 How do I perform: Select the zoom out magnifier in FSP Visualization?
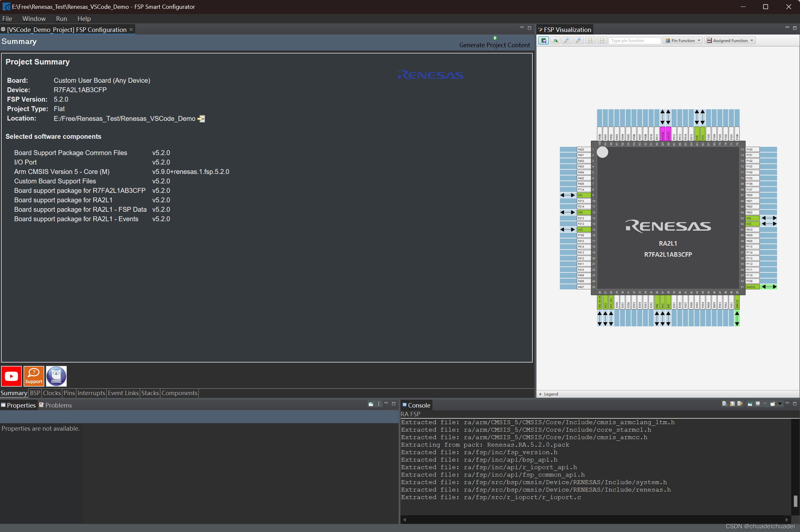tap(567, 40)
